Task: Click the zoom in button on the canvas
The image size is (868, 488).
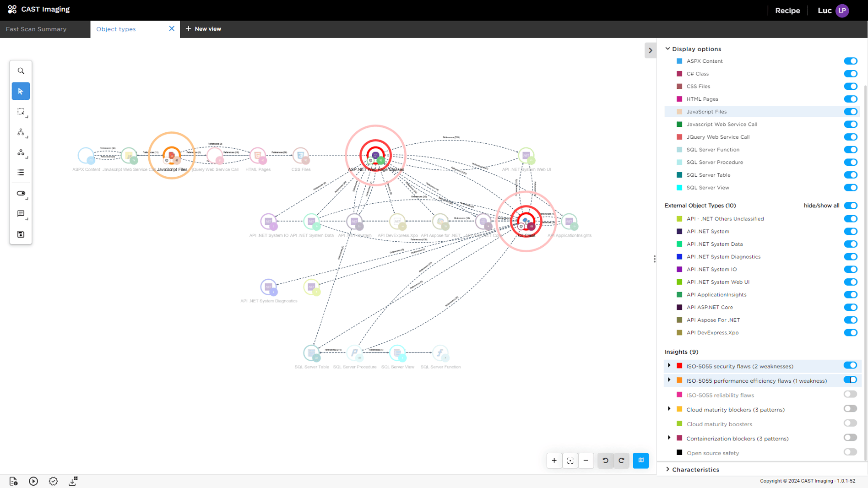Action: tap(554, 461)
